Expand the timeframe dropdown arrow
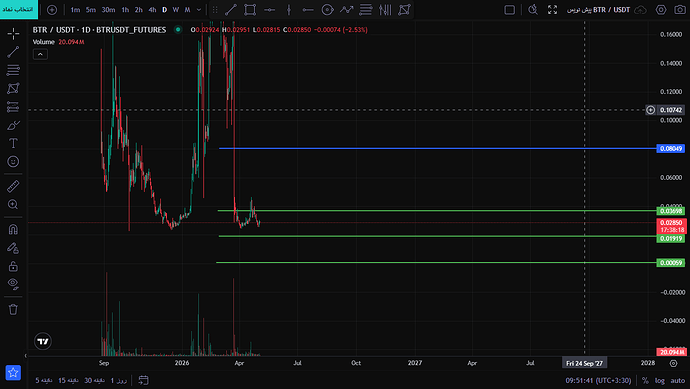 click(199, 10)
